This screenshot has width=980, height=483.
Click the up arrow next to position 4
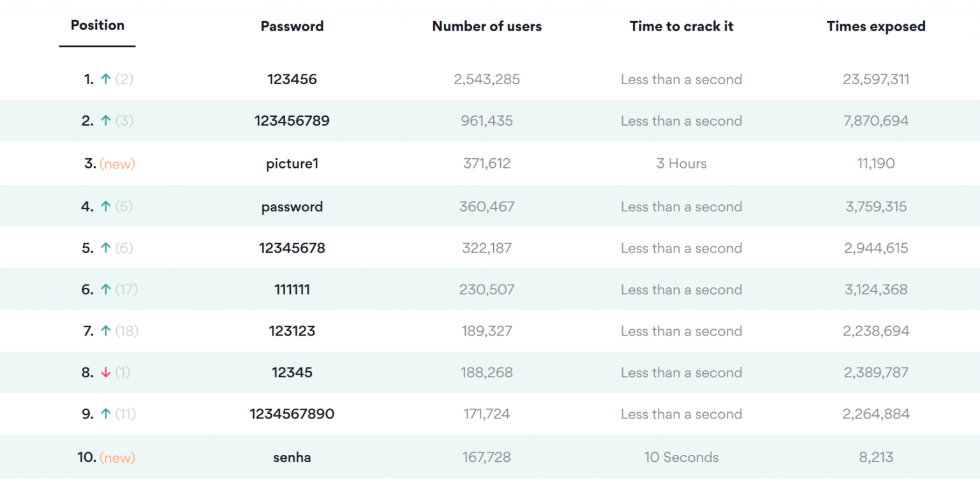click(x=106, y=207)
